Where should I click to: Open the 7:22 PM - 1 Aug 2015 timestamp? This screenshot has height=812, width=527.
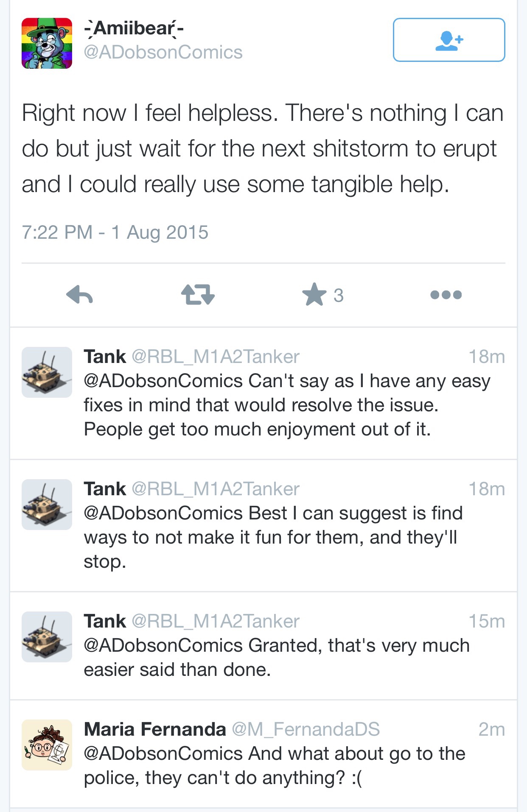pyautogui.click(x=115, y=232)
